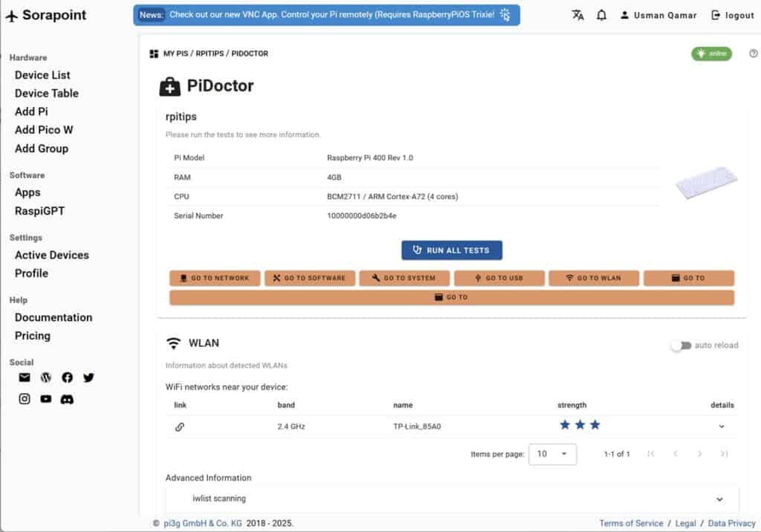Viewport: 761px width, 532px height.
Task: Click the link icon for TP-Link_85A0
Action: (x=180, y=426)
